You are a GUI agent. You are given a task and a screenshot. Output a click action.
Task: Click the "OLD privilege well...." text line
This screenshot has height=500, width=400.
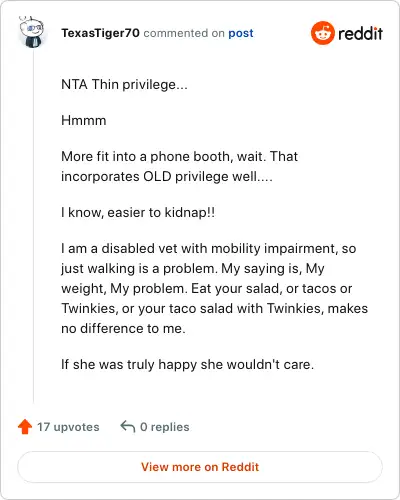click(167, 177)
